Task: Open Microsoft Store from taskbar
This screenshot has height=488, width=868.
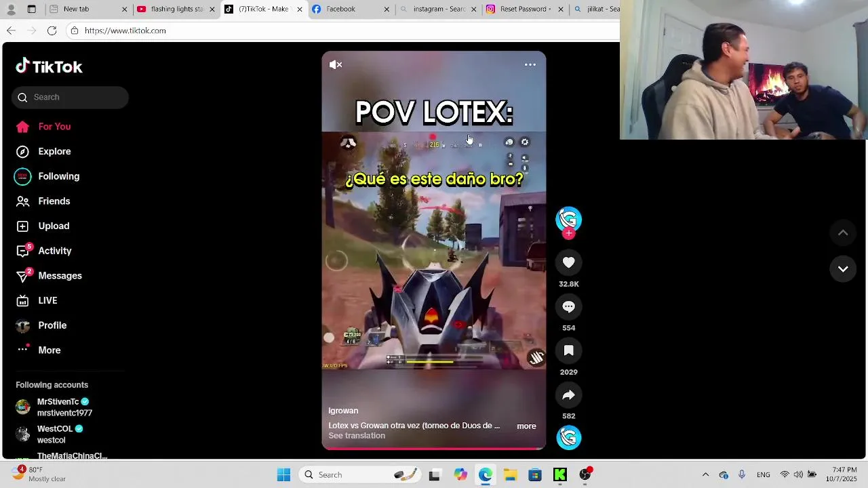Action: tap(535, 474)
